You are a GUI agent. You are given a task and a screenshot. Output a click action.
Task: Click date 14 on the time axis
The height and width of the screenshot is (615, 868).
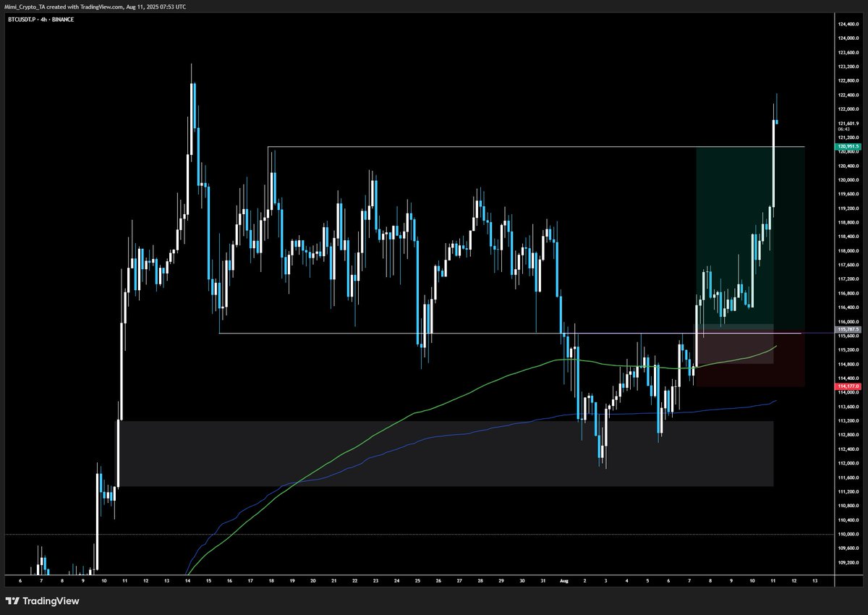coord(188,581)
